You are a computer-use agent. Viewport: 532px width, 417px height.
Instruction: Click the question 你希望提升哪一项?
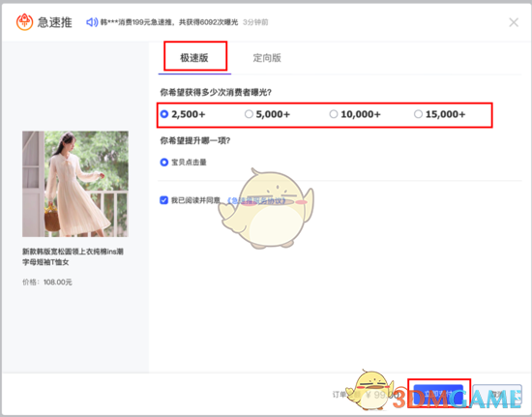195,140
